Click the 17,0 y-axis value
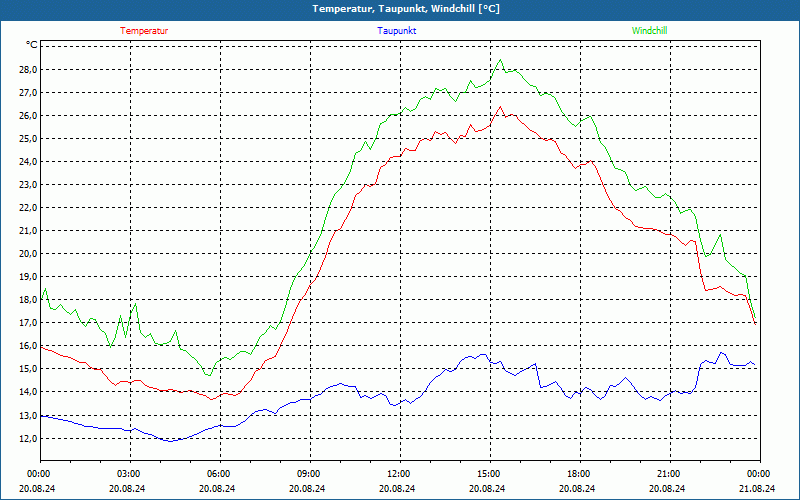This screenshot has width=800, height=500. pyautogui.click(x=29, y=322)
